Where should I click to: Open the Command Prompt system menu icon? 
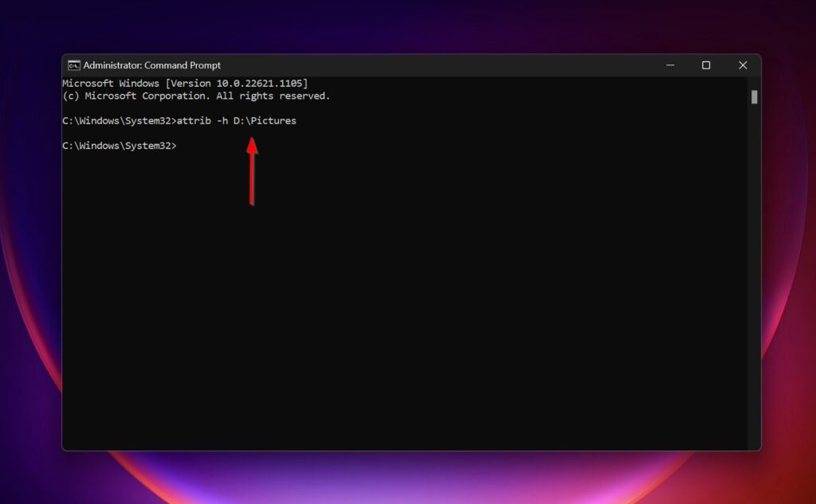[75, 65]
